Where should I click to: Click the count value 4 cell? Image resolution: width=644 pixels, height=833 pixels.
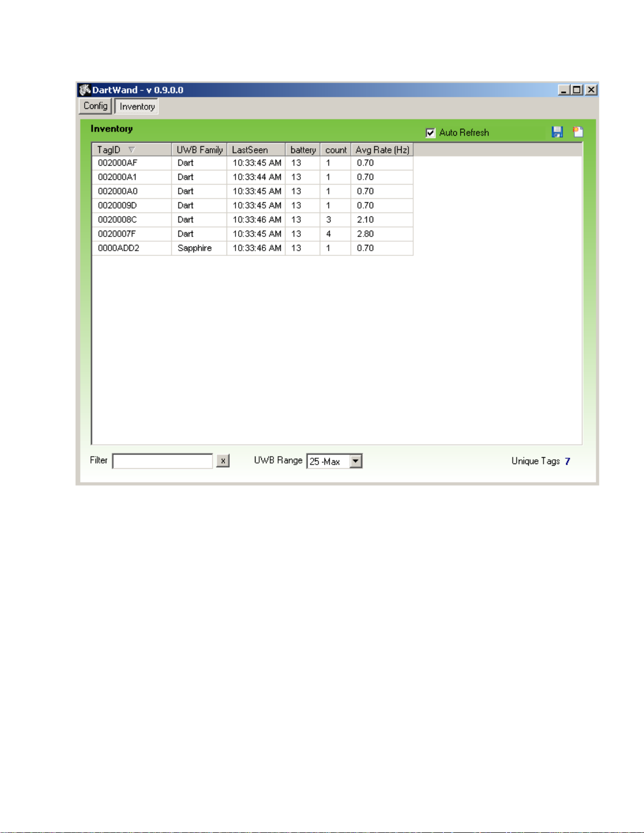(x=335, y=234)
